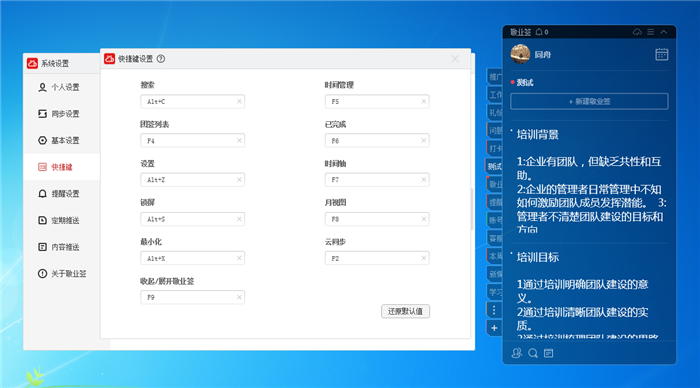Switch to the 本周 category tab

[x=495, y=256]
